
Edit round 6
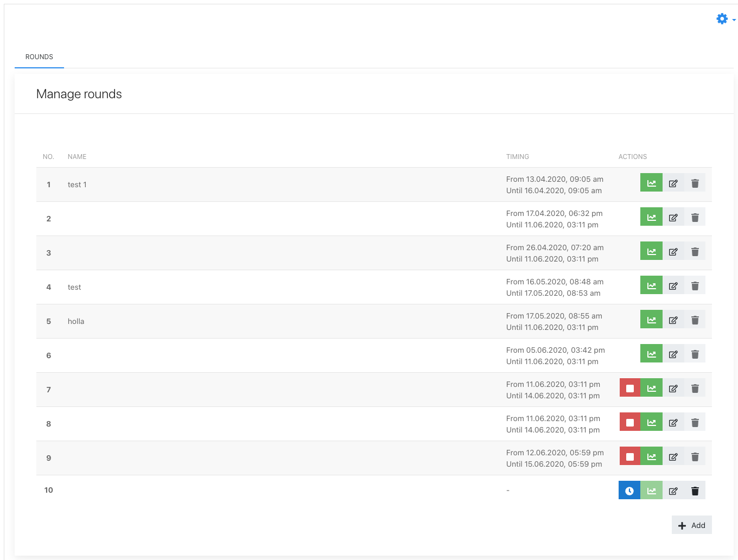673,354
